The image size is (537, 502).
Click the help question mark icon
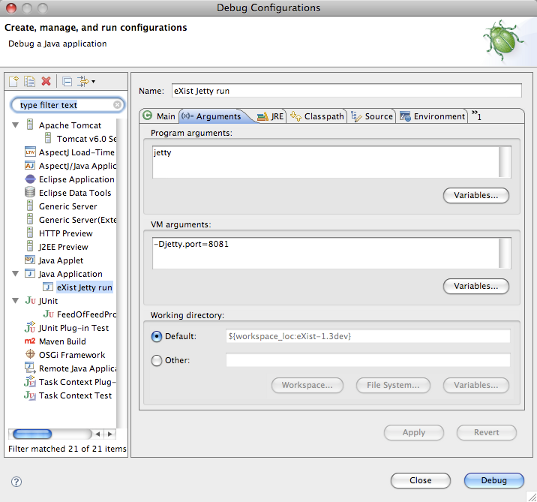pyautogui.click(x=16, y=481)
